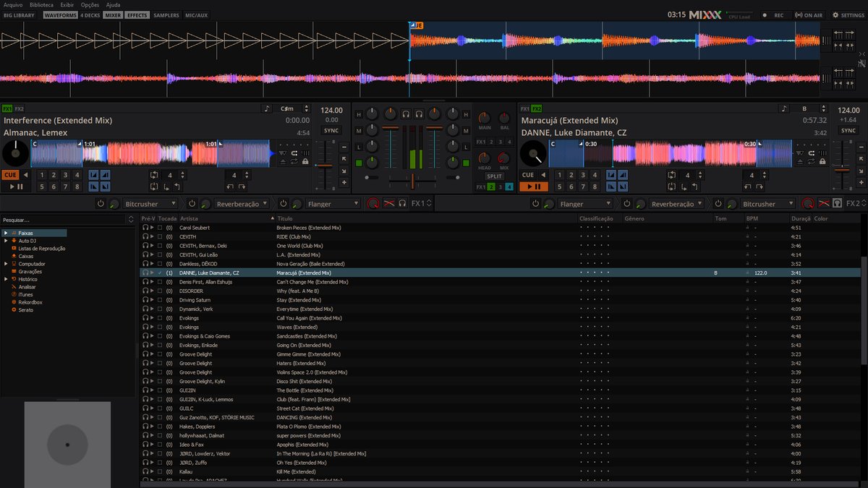The image size is (868, 488).
Task: Click the SPLIT headphone button
Action: click(494, 176)
